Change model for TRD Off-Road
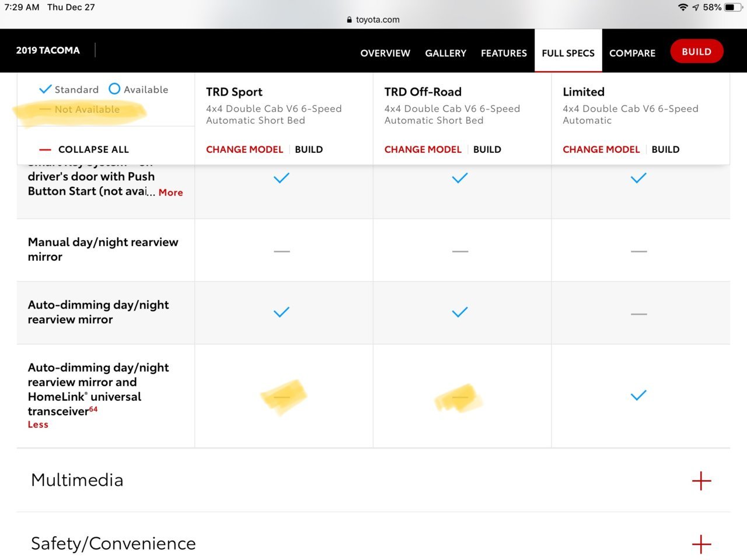 click(x=423, y=149)
